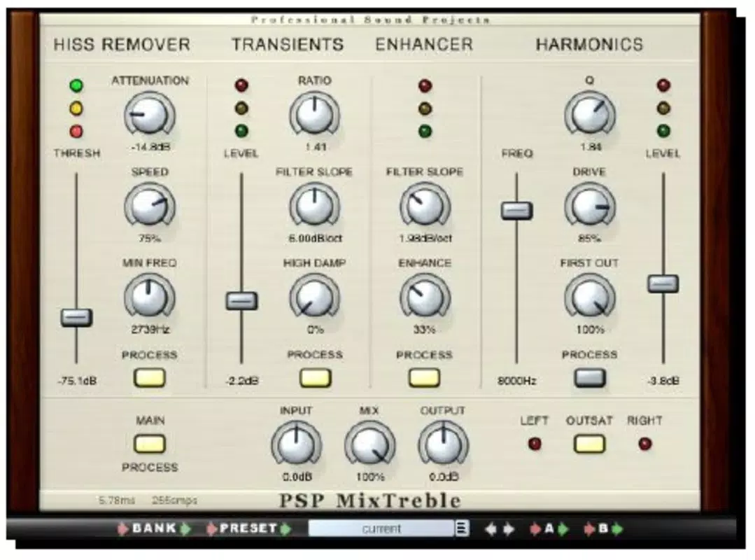Image resolution: width=755 pixels, height=560 pixels.
Task: Click the green Hiss Remover threshold LED
Action: tap(76, 85)
